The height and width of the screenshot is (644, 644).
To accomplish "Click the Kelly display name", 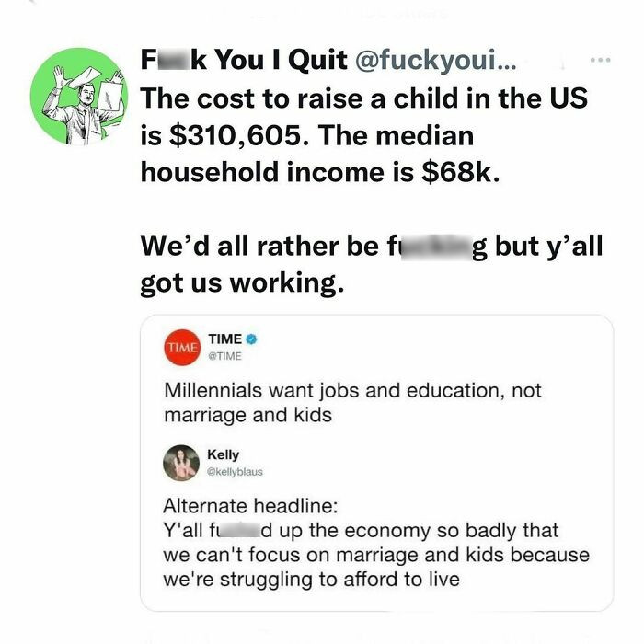I will pyautogui.click(x=224, y=454).
